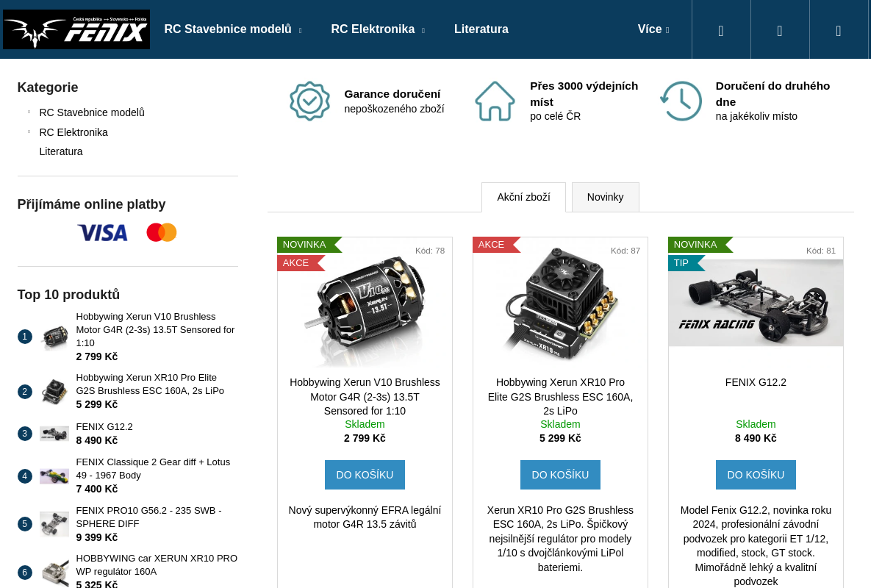Expand the sidebar bullet next to RC Elektronika

pyautogui.click(x=29, y=132)
